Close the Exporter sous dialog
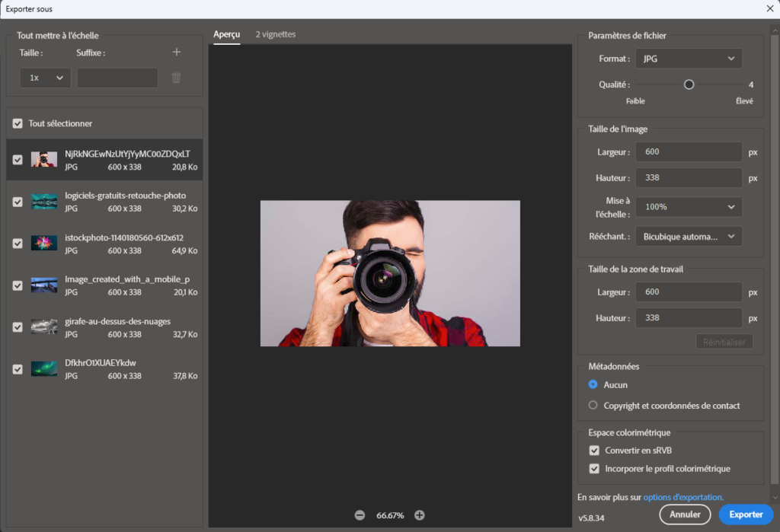 769,8
